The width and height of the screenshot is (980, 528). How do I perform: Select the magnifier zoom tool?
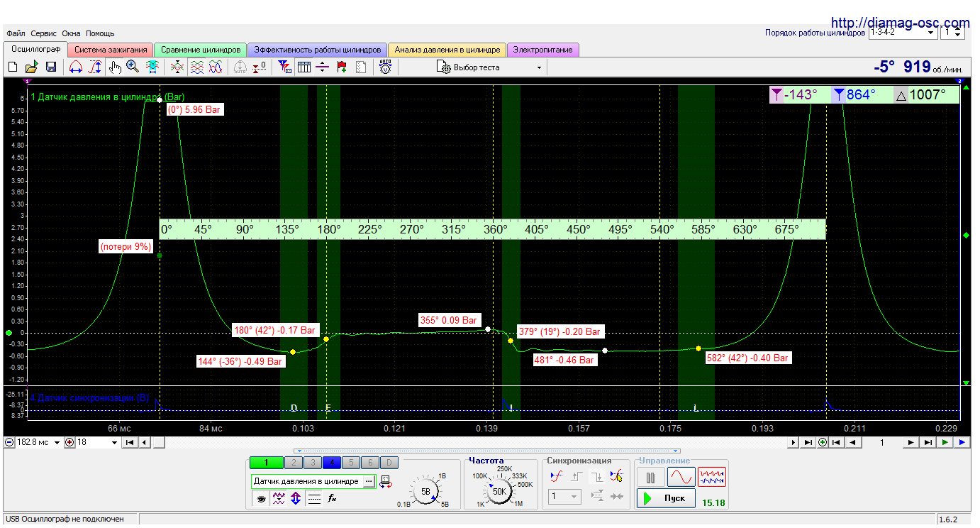[133, 67]
